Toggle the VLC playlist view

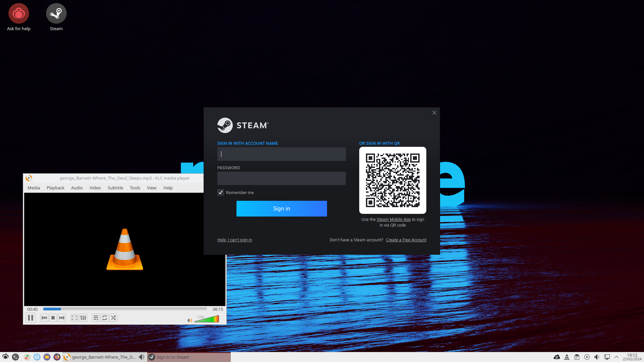click(x=96, y=318)
